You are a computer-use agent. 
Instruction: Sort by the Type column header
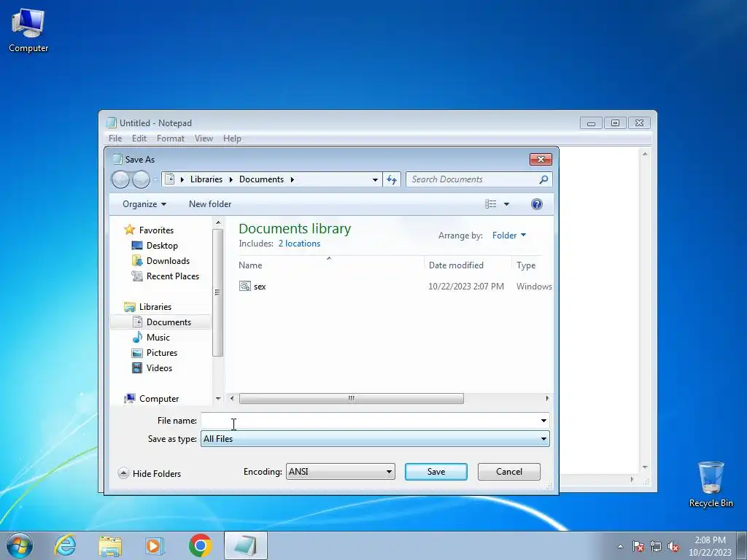click(x=526, y=265)
